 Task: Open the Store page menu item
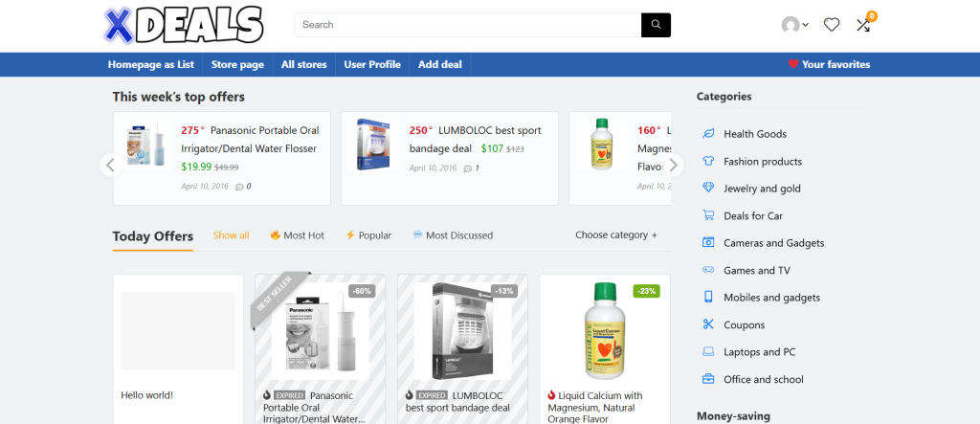(237, 65)
